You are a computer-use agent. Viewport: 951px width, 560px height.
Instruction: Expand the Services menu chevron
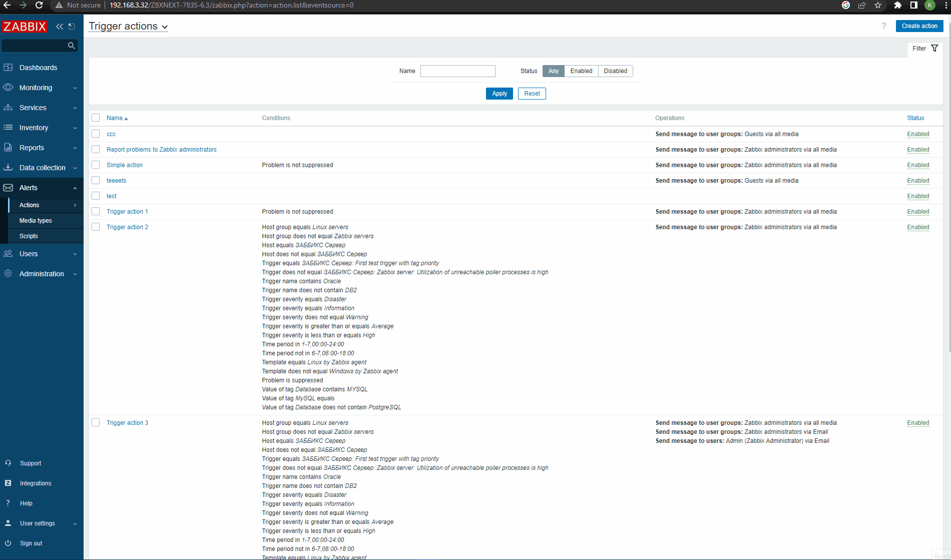point(75,108)
